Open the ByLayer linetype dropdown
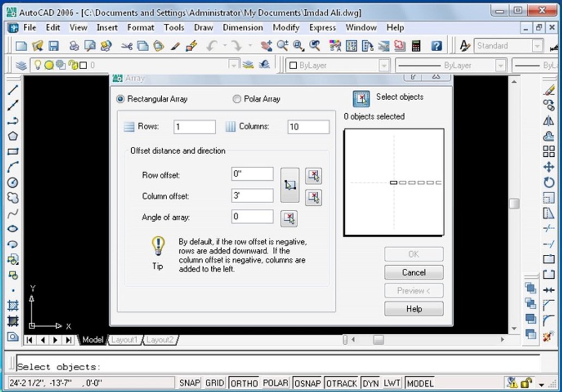This screenshot has width=562, height=392. 500,65
